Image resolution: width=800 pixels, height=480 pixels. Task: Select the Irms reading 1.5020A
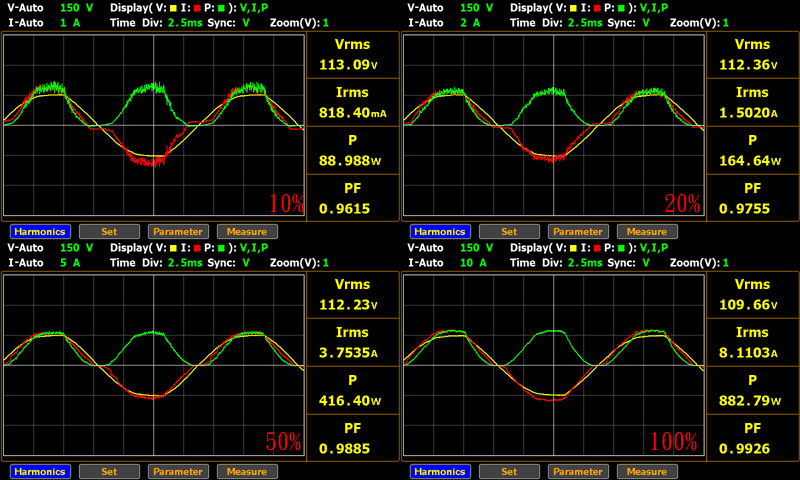[748, 113]
